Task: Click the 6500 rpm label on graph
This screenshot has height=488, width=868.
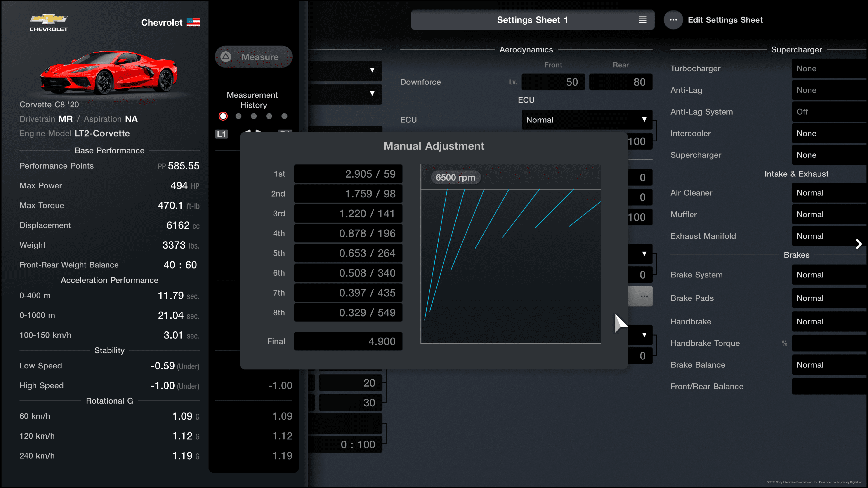Action: 455,177
